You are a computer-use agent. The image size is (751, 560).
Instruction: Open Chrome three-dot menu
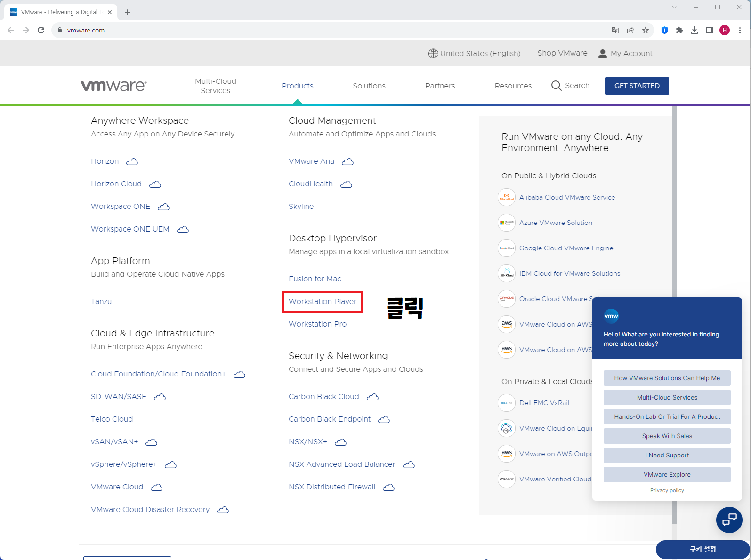coord(740,30)
